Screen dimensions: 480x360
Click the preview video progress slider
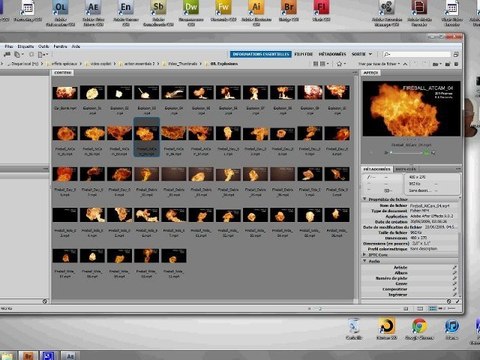coord(406,153)
